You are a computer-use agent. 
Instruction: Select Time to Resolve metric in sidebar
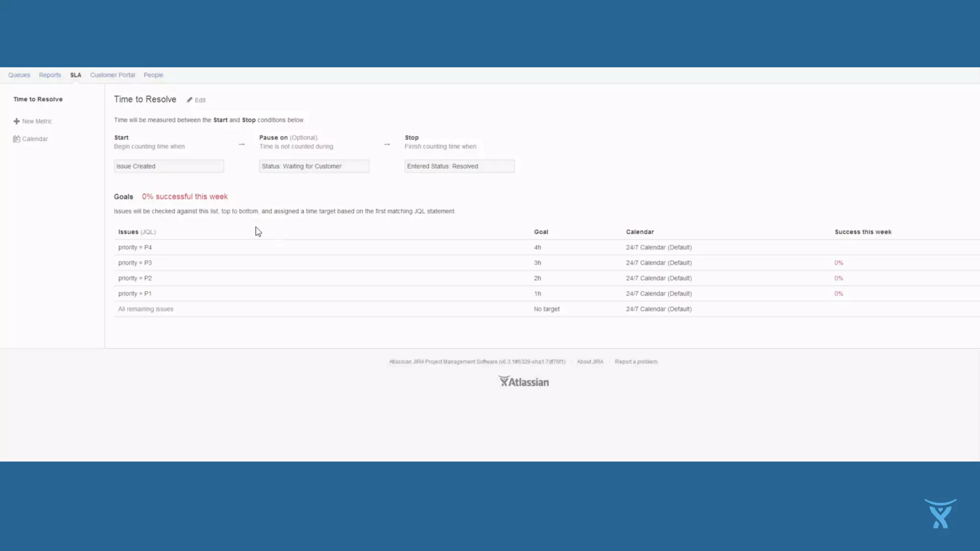point(38,99)
